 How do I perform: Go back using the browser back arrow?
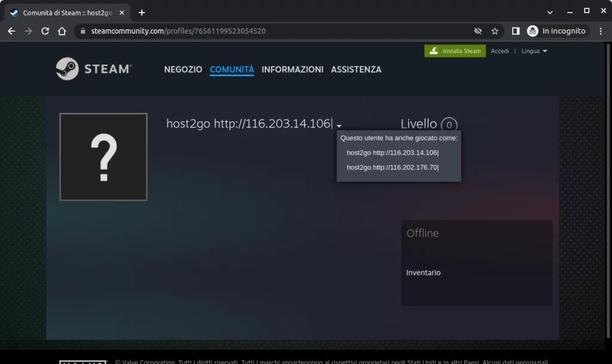(x=11, y=31)
